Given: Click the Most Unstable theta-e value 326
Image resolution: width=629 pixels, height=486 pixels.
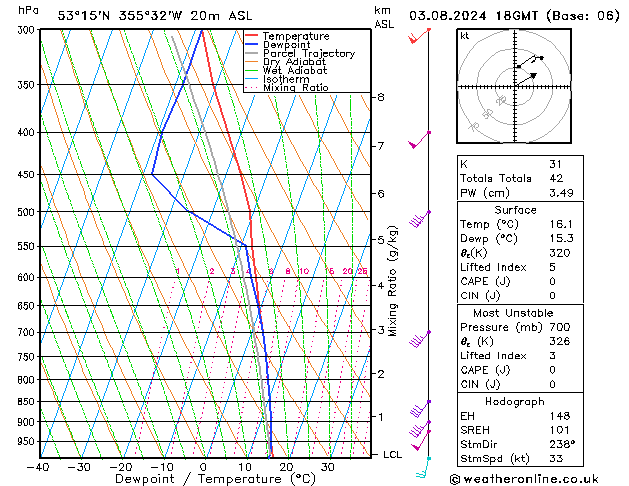Looking at the screenshot, I should (560, 341).
